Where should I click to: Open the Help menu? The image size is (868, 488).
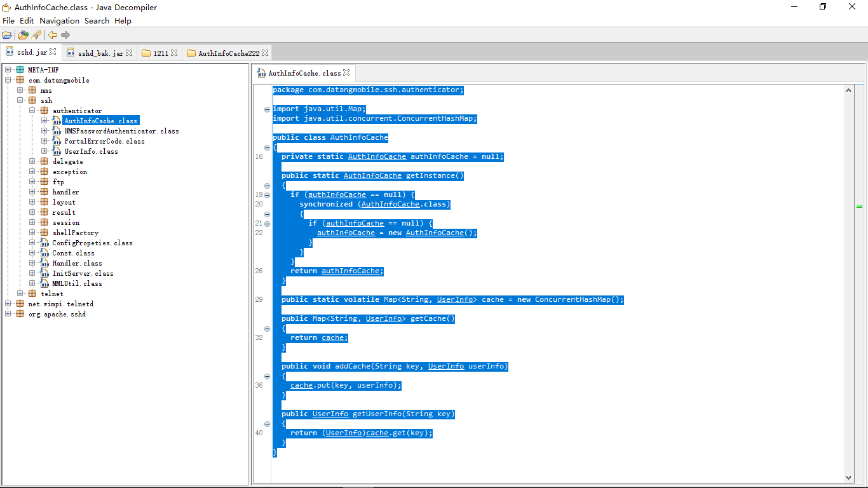[123, 20]
